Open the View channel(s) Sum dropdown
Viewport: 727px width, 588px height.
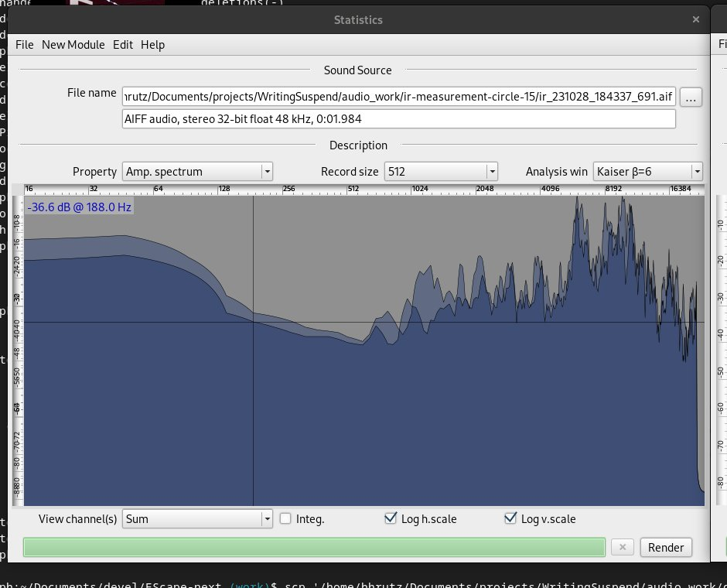click(x=197, y=519)
